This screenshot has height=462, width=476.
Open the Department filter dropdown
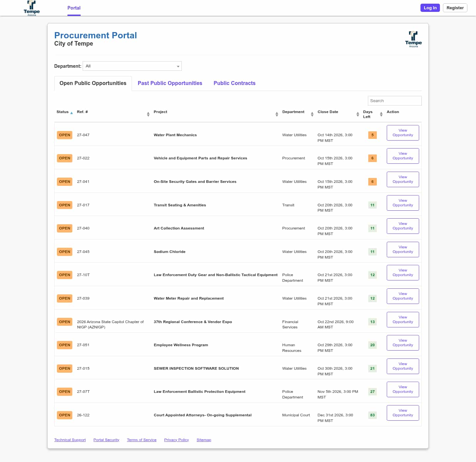[132, 66]
